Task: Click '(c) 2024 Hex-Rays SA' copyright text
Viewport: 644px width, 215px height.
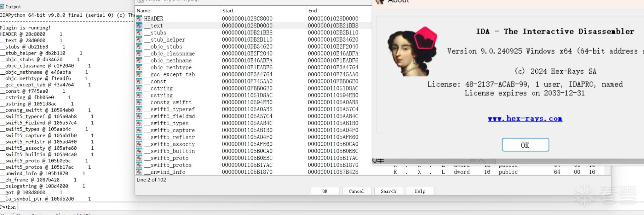Action: [555, 71]
